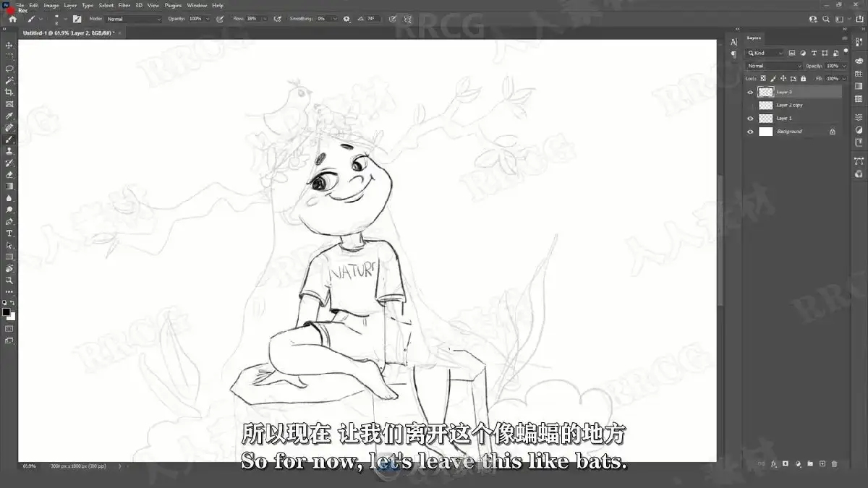This screenshot has height=488, width=868.
Task: Toggle lock position icon
Action: point(783,78)
